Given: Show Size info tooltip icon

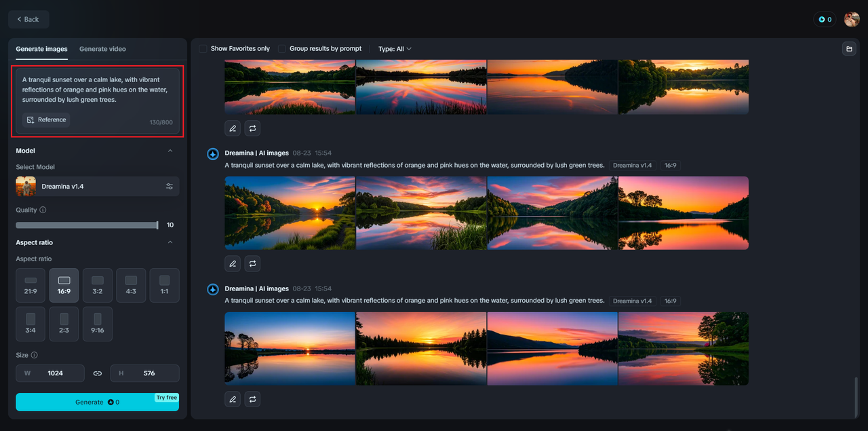Looking at the screenshot, I should point(35,355).
